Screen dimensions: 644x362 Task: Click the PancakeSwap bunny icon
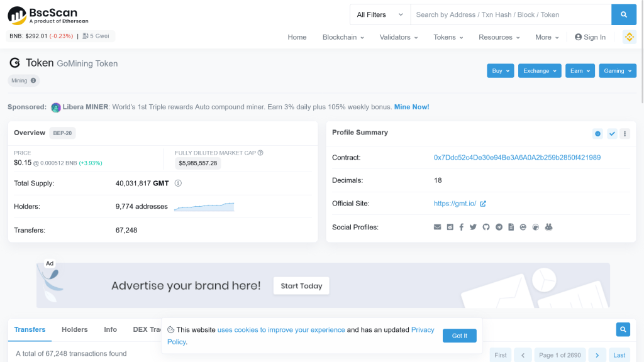click(548, 227)
